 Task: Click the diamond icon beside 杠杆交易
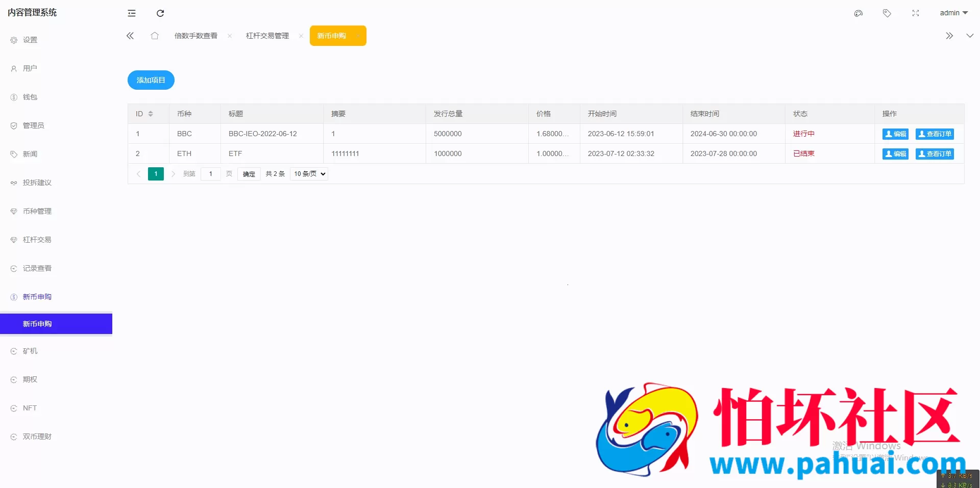(x=14, y=240)
